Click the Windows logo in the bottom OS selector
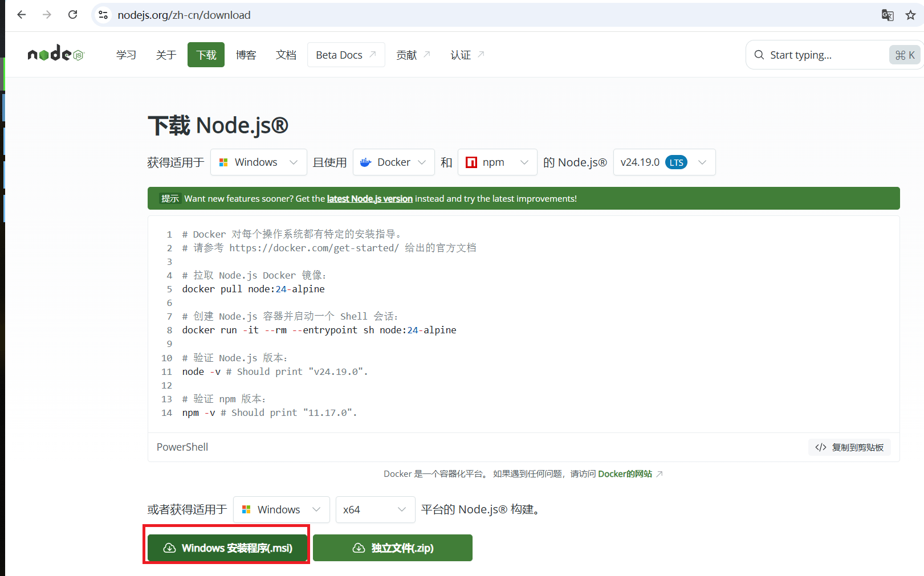Image resolution: width=924 pixels, height=576 pixels. (x=246, y=509)
